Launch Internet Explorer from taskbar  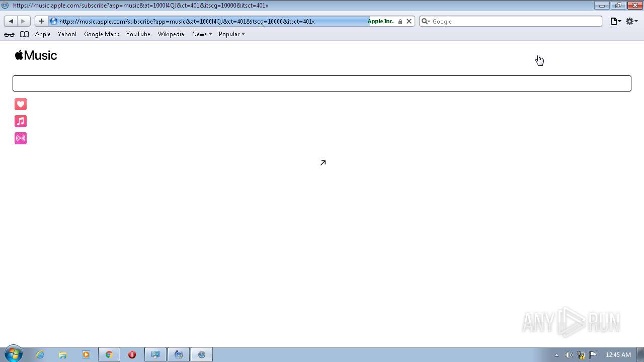[x=40, y=354]
